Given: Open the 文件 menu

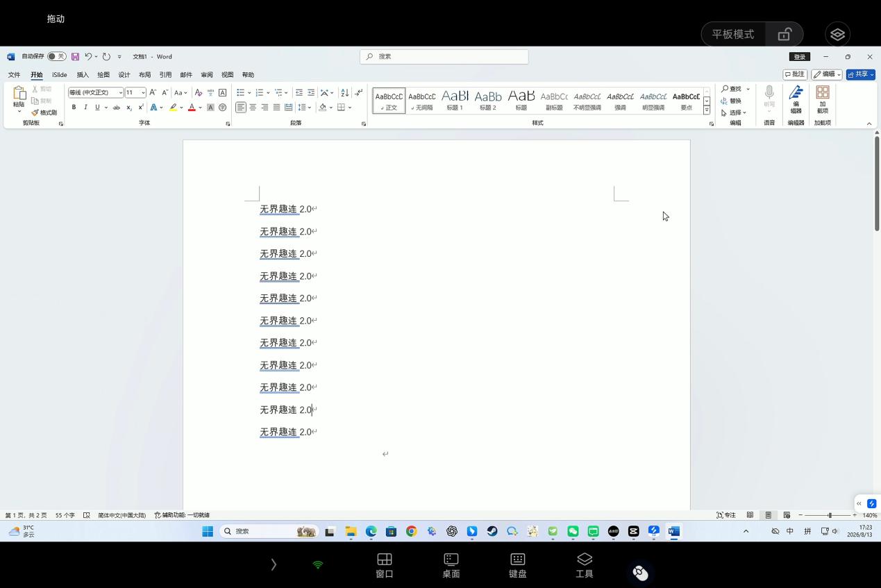Looking at the screenshot, I should 14,75.
